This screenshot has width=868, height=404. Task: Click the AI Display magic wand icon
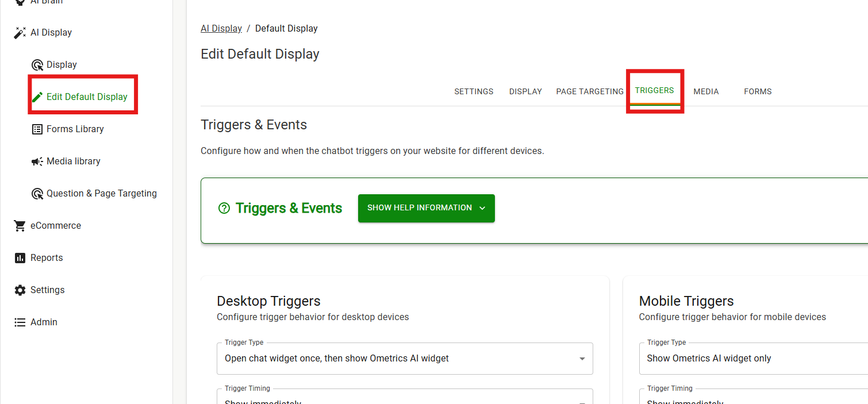click(x=20, y=33)
